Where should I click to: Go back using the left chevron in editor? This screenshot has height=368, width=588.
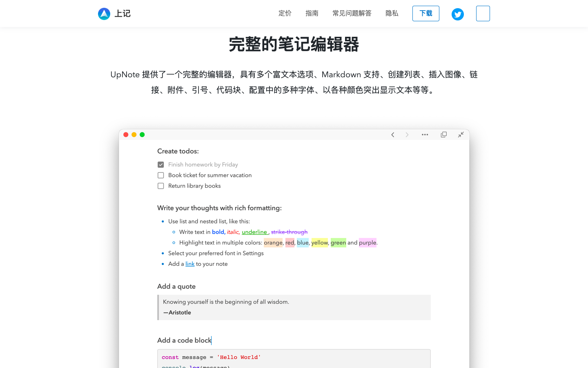coord(393,135)
